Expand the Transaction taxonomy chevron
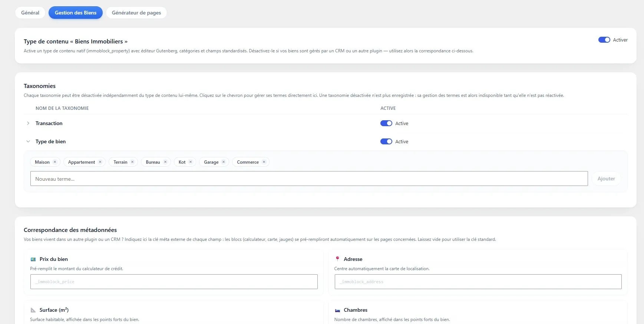Image resolution: width=644 pixels, height=324 pixels. (x=28, y=123)
